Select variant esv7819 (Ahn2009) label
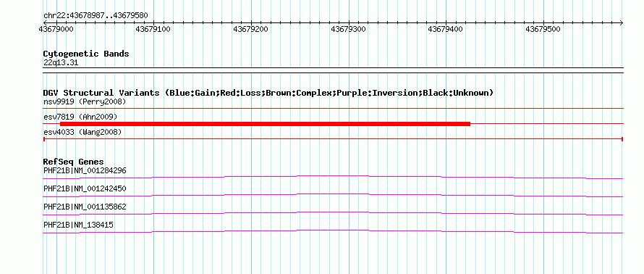The height and width of the screenshot is (274, 644). click(80, 117)
